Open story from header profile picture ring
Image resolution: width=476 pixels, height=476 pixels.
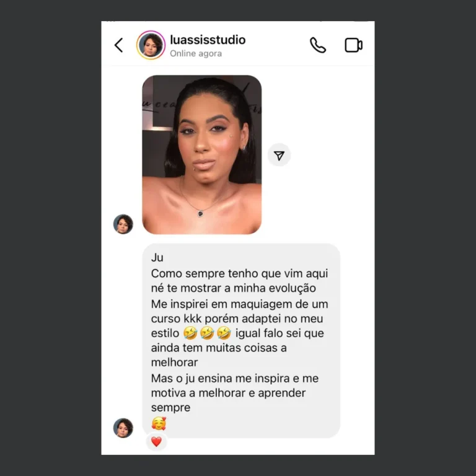[x=151, y=45]
